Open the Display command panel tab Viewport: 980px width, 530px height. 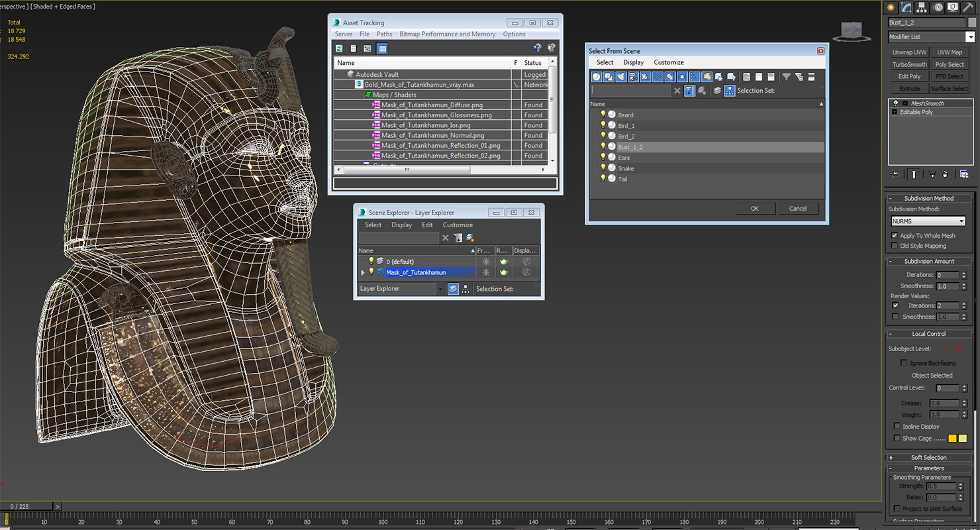coord(953,7)
